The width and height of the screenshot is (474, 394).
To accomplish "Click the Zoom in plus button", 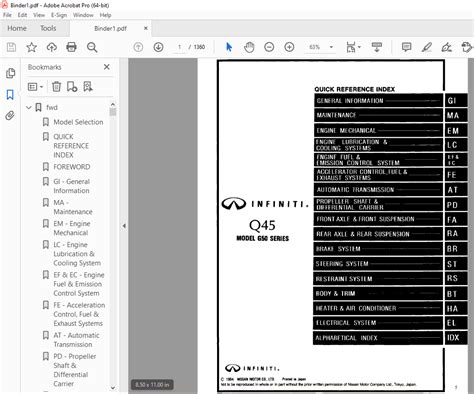I will point(289,47).
